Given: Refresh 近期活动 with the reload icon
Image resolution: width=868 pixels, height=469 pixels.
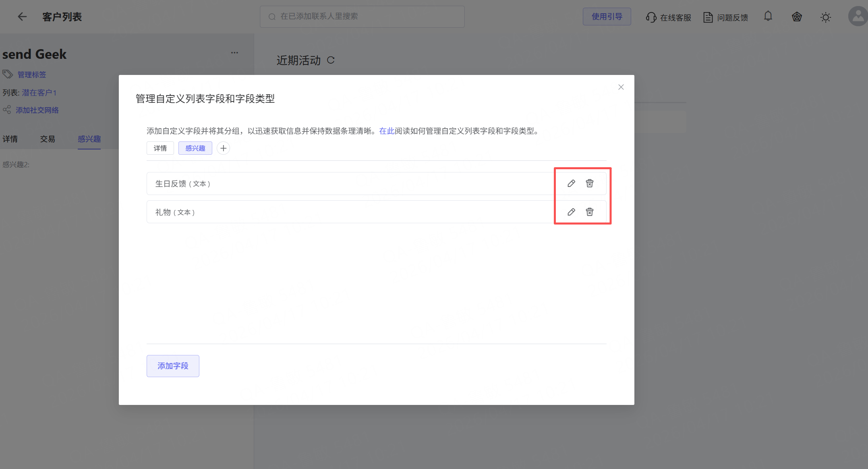Looking at the screenshot, I should point(331,60).
